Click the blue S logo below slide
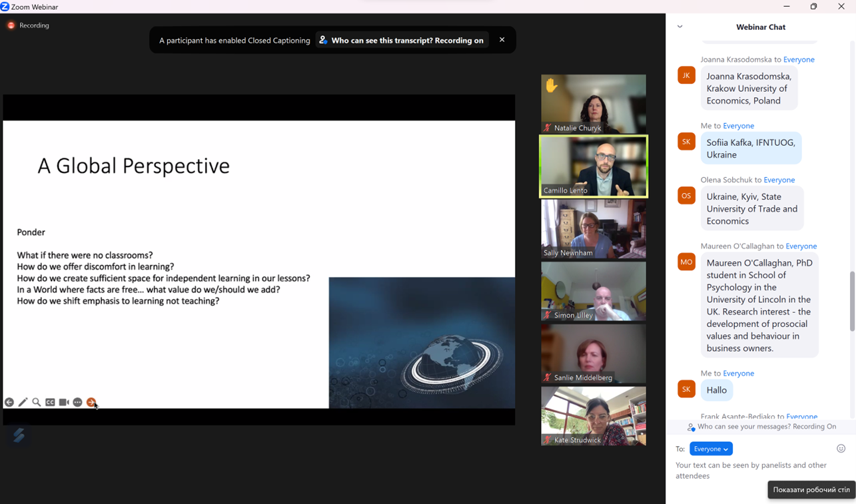Image resolution: width=856 pixels, height=504 pixels. (x=19, y=435)
